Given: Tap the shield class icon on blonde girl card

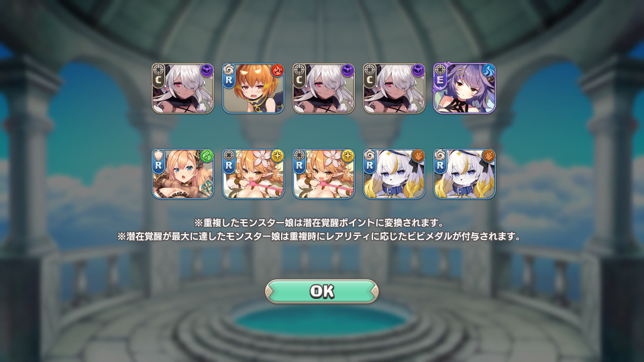Looking at the screenshot, I should coord(158,154).
